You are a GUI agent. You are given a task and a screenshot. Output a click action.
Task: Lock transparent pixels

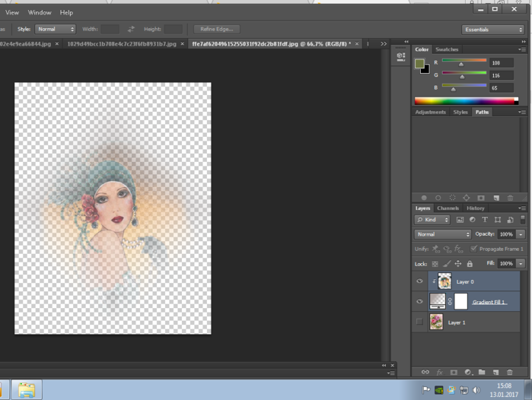pyautogui.click(x=435, y=264)
